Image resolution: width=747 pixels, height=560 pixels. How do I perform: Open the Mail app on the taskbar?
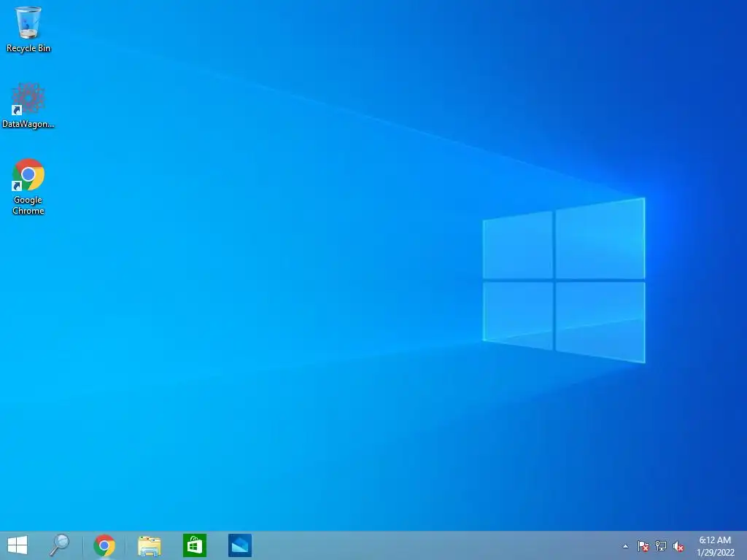click(239, 545)
